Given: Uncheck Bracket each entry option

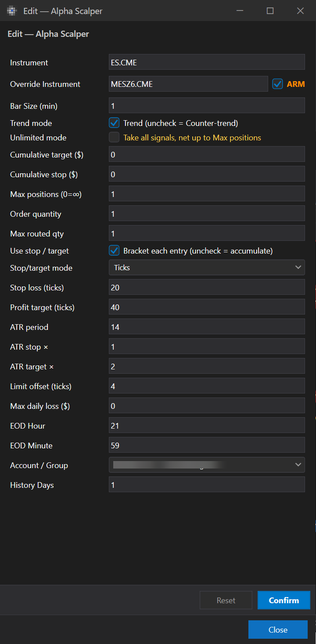Looking at the screenshot, I should (114, 250).
